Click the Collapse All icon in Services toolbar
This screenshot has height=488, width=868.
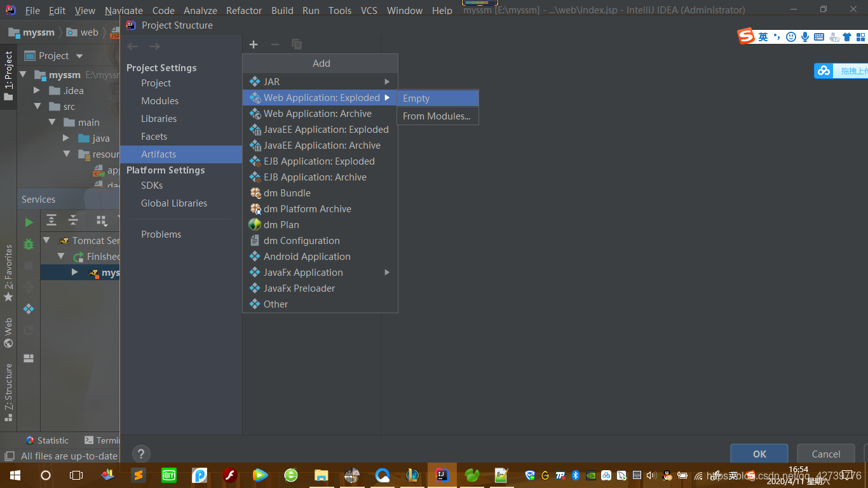[x=73, y=220]
